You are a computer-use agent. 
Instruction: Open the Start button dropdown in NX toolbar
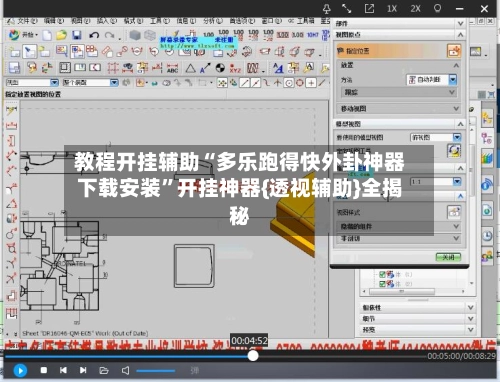(23, 35)
